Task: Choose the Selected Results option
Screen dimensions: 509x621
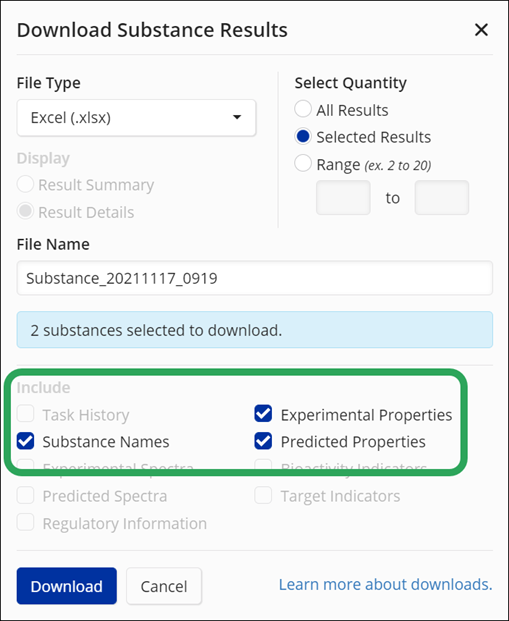Action: tap(303, 136)
